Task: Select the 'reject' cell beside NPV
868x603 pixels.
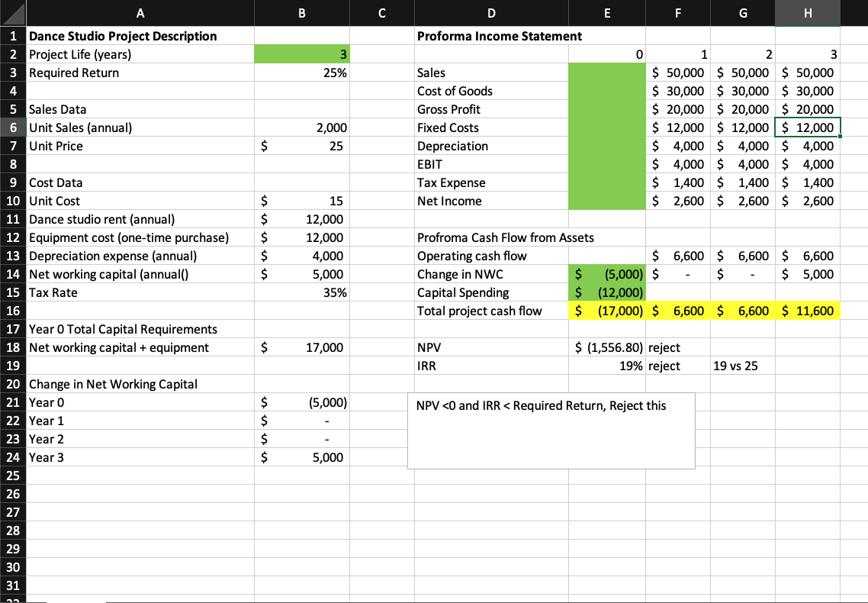Action: (x=678, y=347)
